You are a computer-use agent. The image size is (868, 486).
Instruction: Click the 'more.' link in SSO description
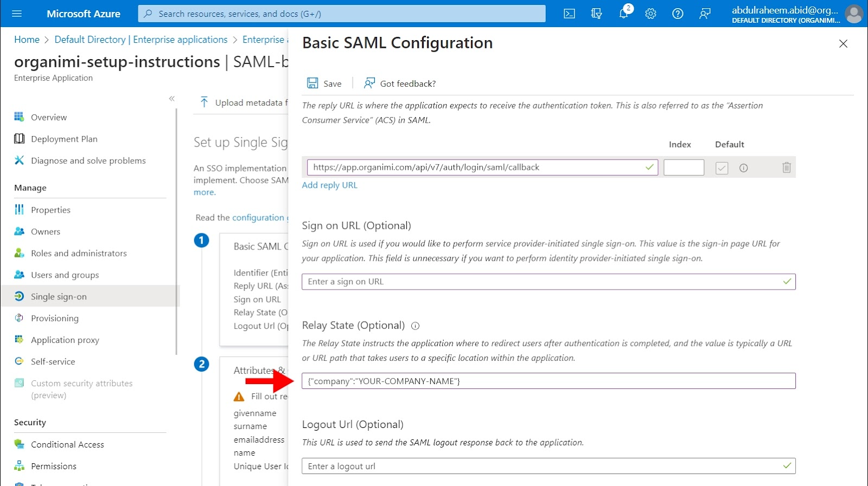[x=205, y=192]
